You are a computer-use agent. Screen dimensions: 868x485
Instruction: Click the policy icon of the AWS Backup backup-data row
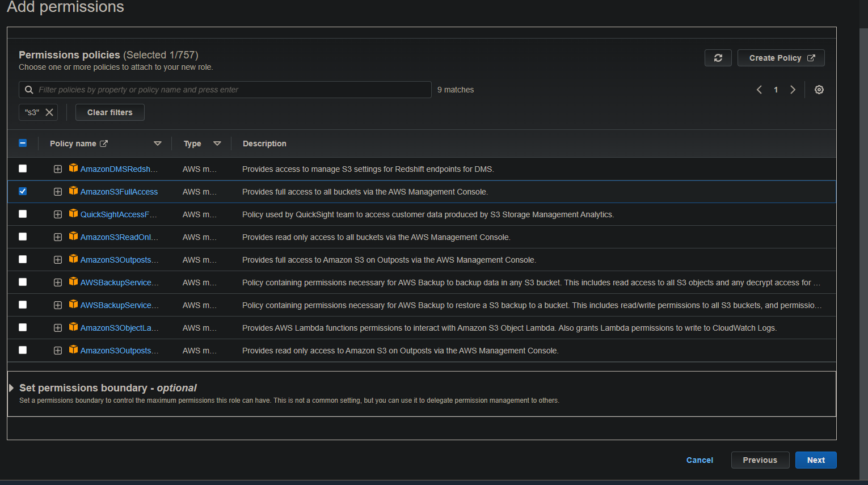coord(73,281)
